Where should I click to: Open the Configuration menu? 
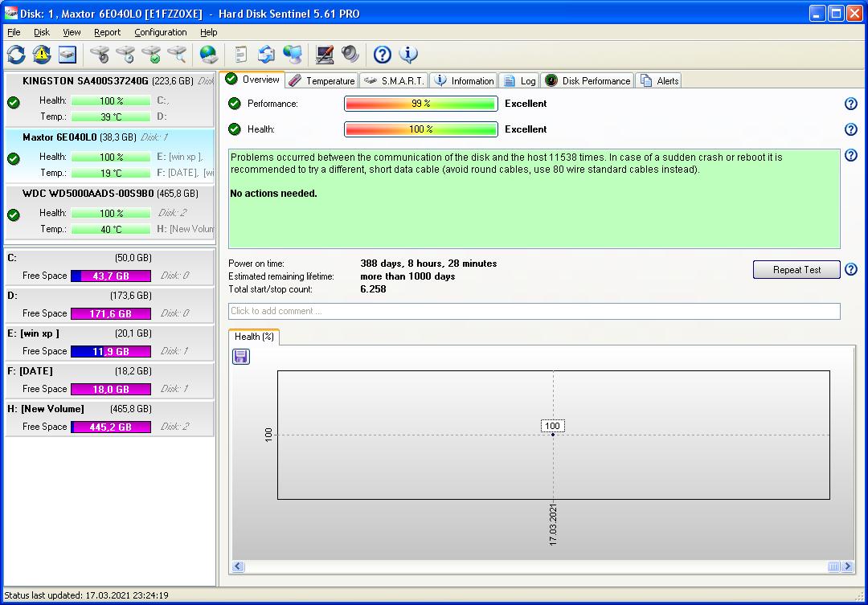point(161,32)
